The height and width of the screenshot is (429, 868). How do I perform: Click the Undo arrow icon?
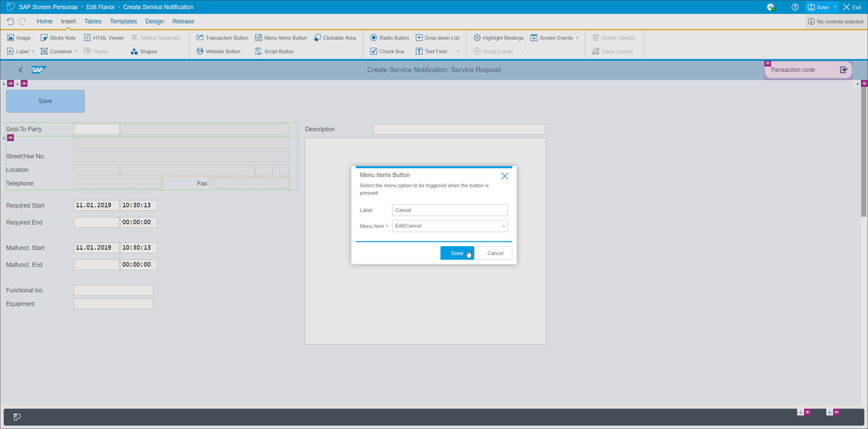(10, 21)
